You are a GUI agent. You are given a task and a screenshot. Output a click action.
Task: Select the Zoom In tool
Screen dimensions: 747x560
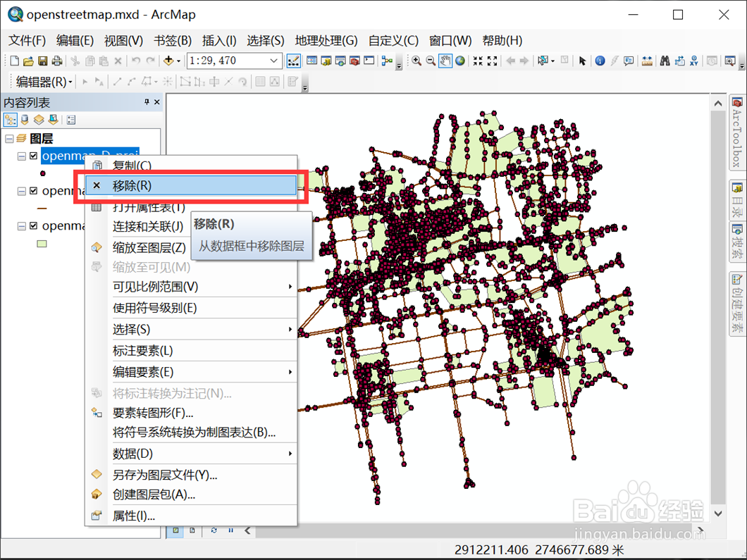click(x=416, y=61)
